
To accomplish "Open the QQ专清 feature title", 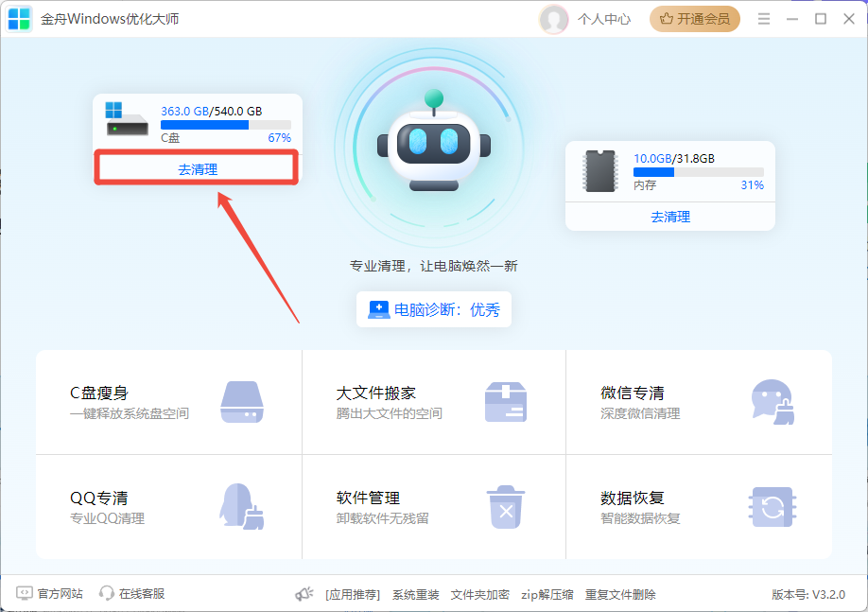I will tap(98, 498).
